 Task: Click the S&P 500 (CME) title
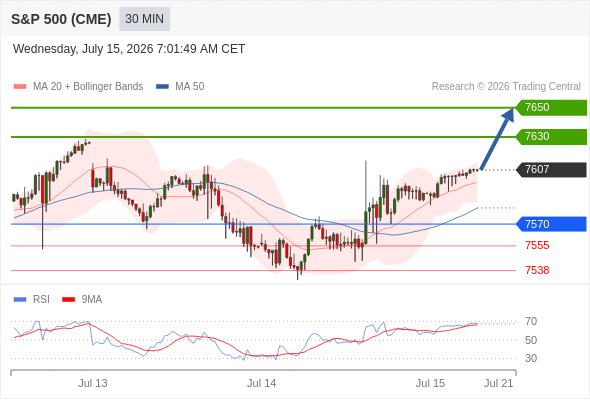tap(61, 19)
